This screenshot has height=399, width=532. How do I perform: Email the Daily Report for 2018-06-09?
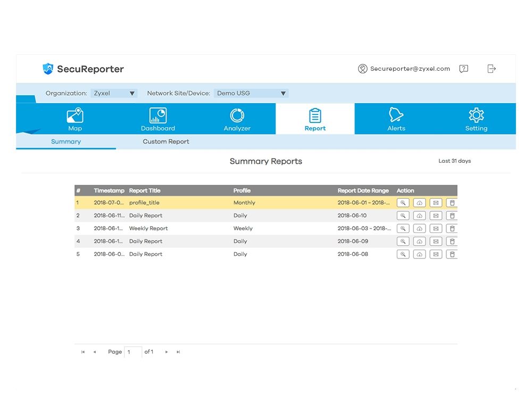click(436, 241)
